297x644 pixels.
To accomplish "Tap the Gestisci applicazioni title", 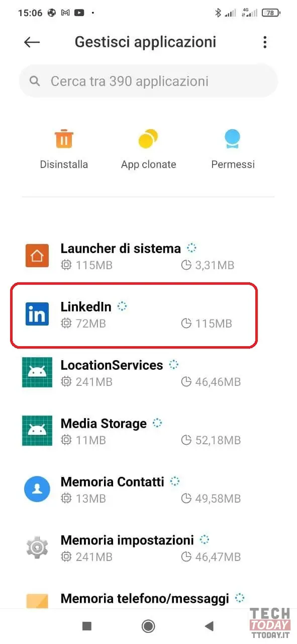I will pos(146,42).
